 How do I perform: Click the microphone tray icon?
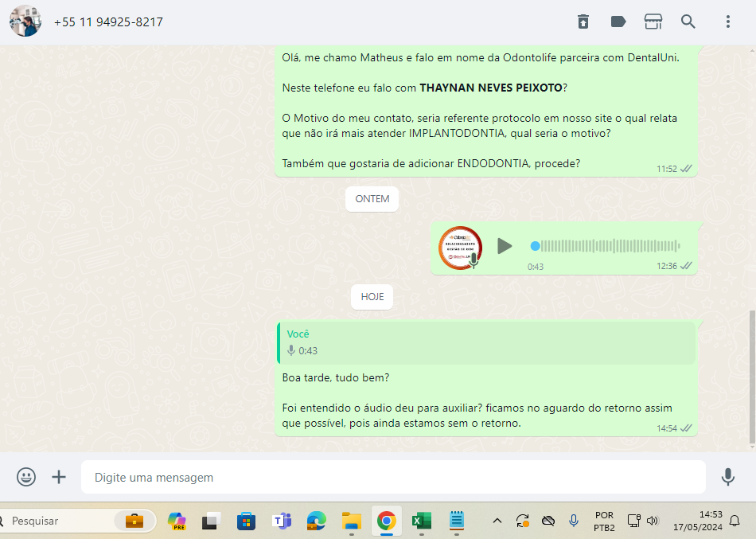pos(573,521)
